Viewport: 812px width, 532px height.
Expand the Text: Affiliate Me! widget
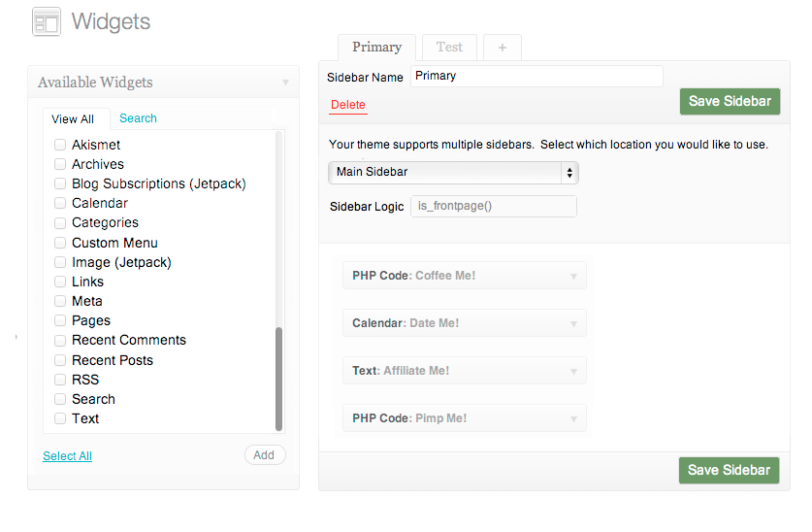coord(573,371)
